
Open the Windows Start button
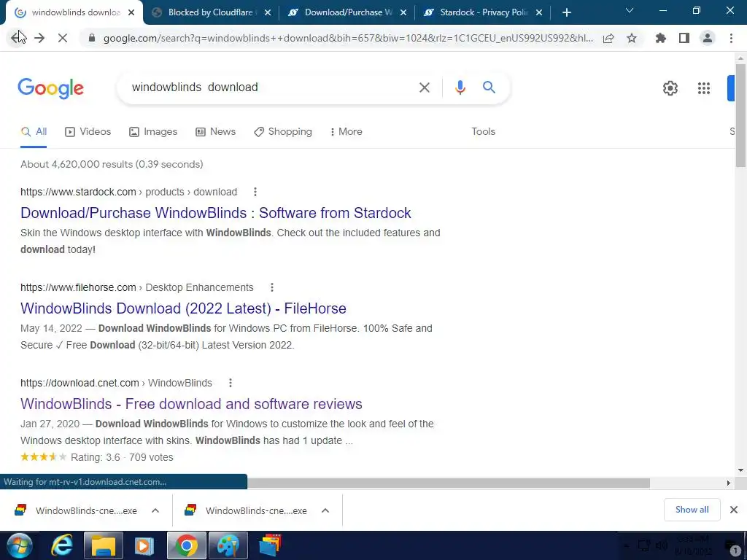[20, 545]
